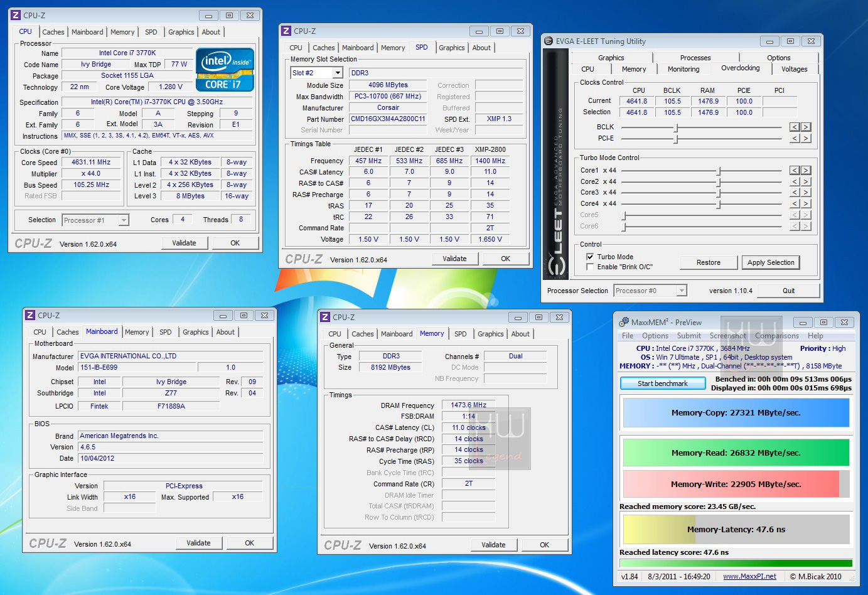This screenshot has width=868, height=595.
Task: Click the MaxxMEM title bar icon
Action: pos(624,322)
